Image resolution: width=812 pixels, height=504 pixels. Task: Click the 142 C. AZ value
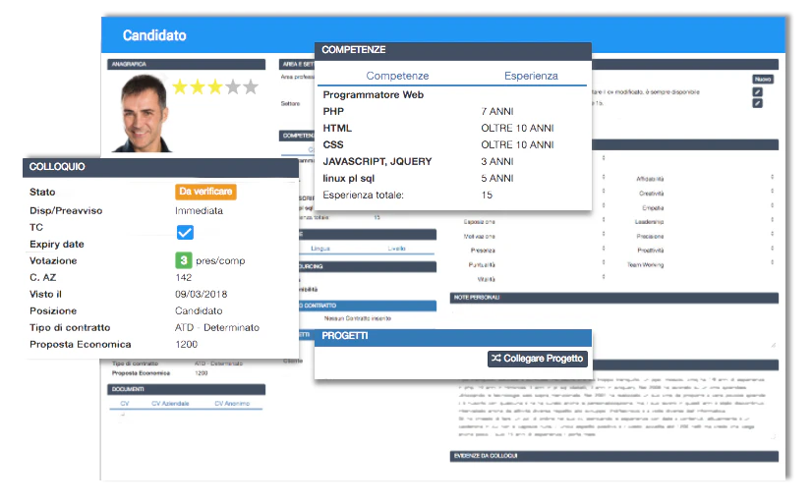point(183,277)
